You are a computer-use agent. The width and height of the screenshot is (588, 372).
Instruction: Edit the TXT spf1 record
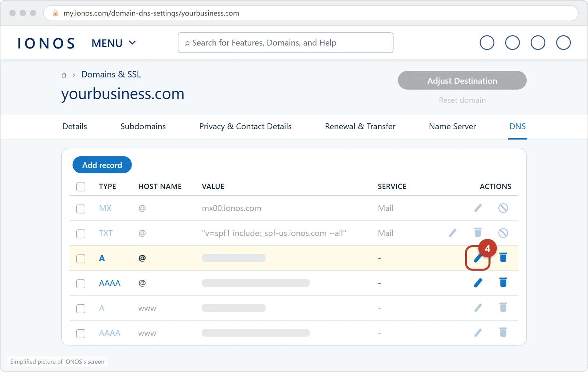click(452, 233)
